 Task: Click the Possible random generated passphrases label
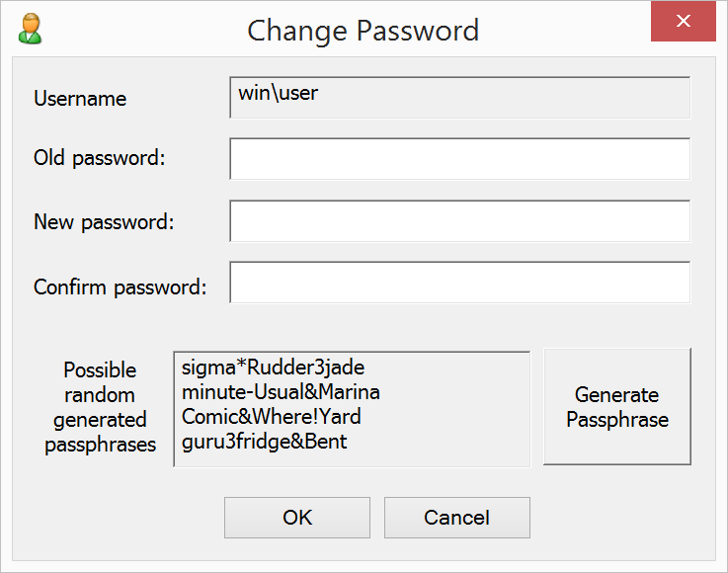tap(100, 407)
